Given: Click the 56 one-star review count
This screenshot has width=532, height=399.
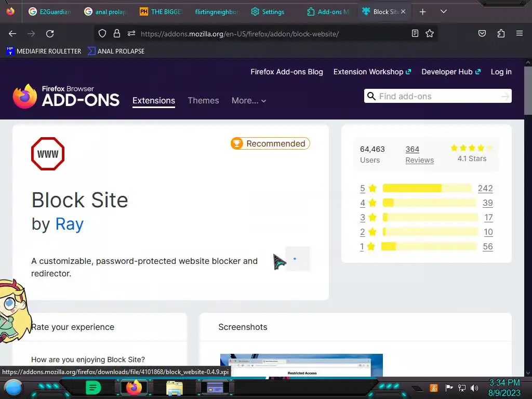Looking at the screenshot, I should click(x=488, y=247).
